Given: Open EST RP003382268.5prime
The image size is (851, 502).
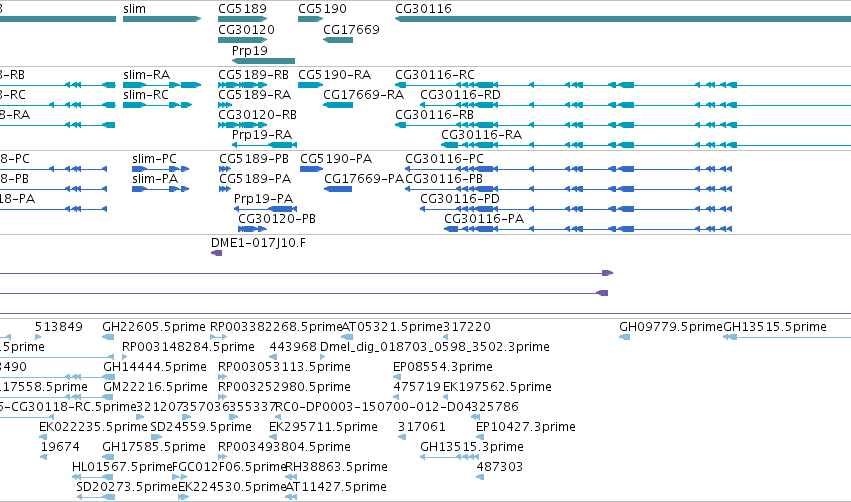Looking at the screenshot, I should pyautogui.click(x=276, y=327).
